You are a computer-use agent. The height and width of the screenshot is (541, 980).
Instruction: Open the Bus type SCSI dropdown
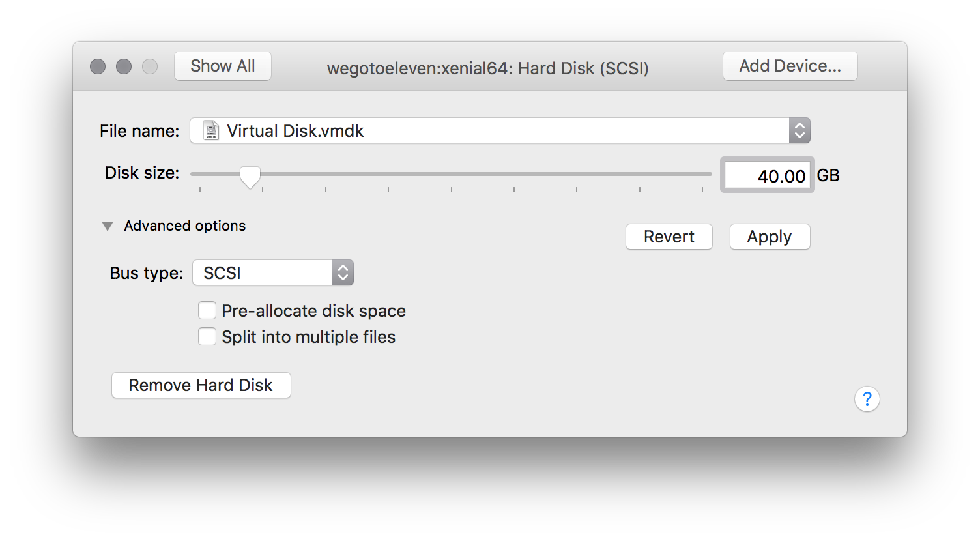(x=273, y=272)
